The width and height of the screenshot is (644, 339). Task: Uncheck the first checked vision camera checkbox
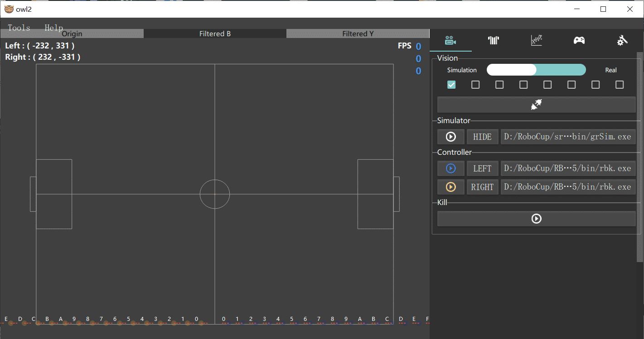click(x=451, y=85)
